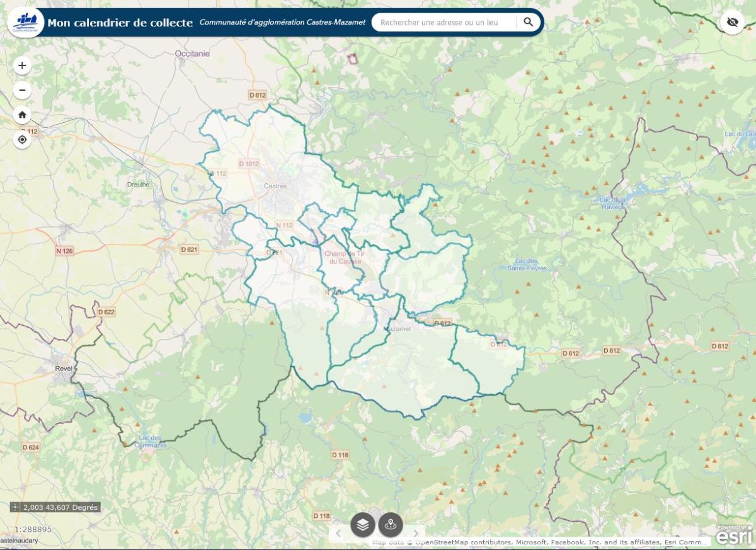Toggle visibility with the crossed-eye button

732,22
